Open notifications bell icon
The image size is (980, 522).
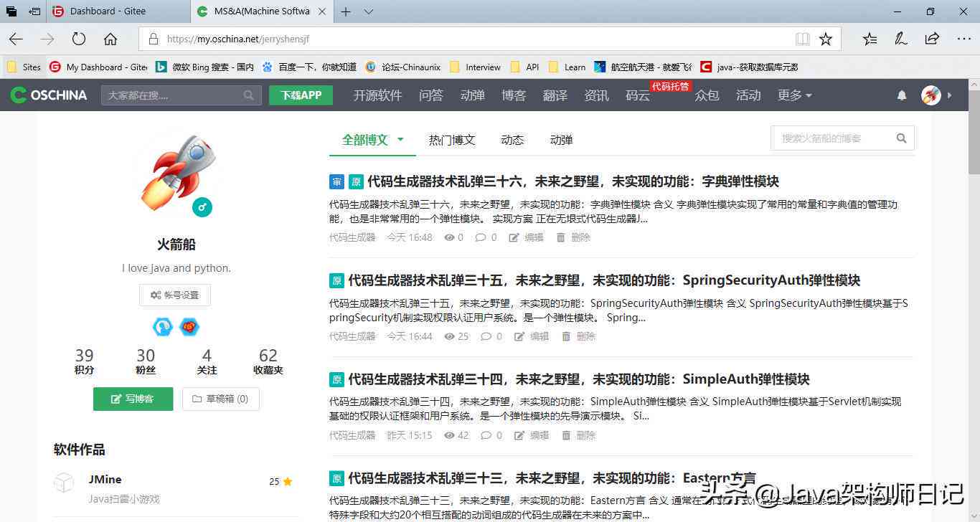[x=902, y=95]
